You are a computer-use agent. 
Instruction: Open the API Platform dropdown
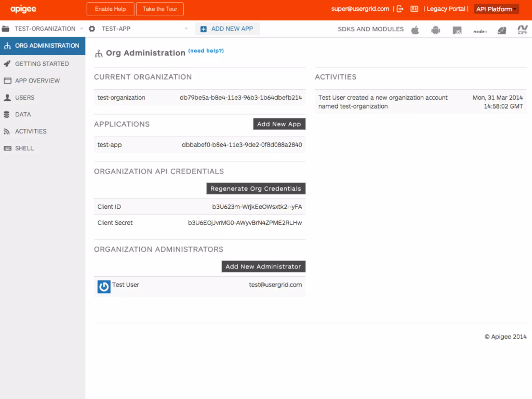496,9
